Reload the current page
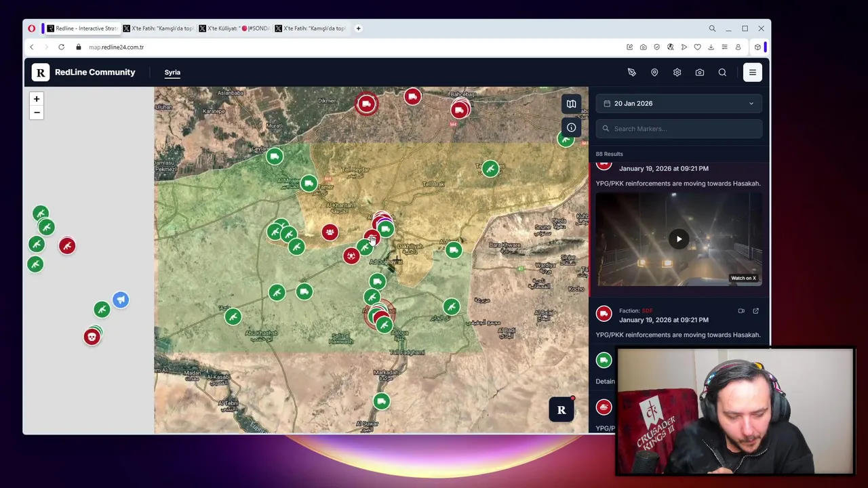868x488 pixels. coord(61,47)
